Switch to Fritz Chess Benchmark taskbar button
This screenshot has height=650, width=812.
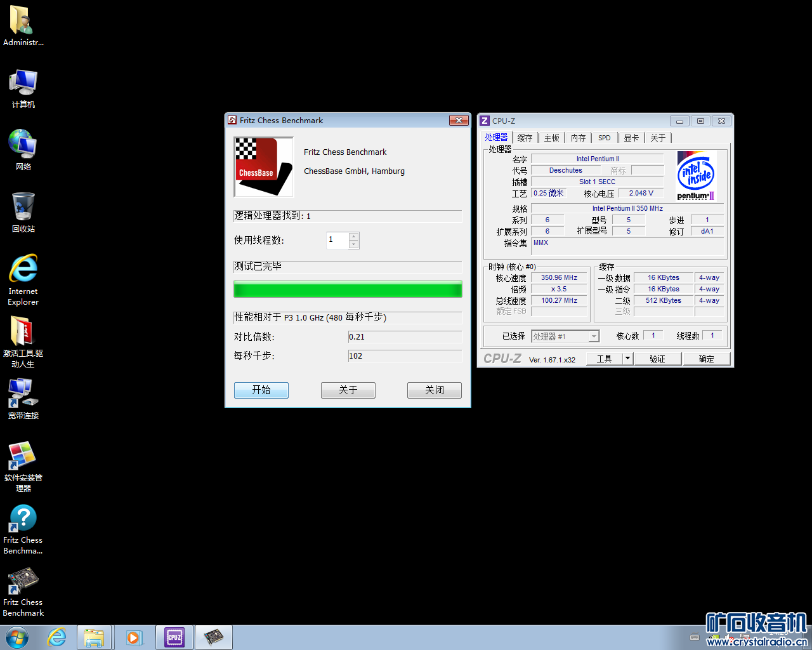(214, 637)
